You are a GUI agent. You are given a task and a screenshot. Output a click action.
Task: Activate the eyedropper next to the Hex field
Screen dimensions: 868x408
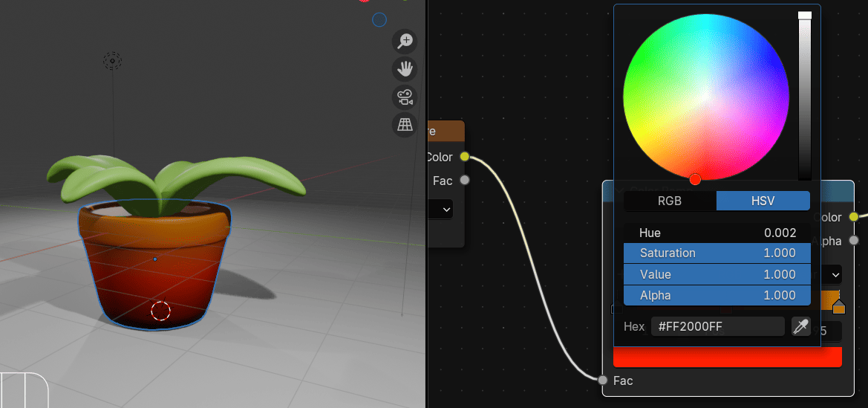click(800, 326)
